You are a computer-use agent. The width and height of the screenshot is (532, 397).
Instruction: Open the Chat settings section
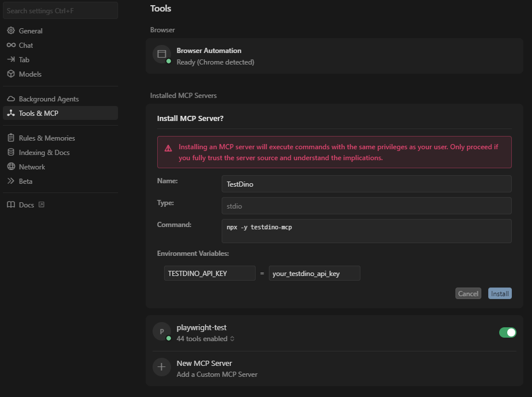(26, 45)
